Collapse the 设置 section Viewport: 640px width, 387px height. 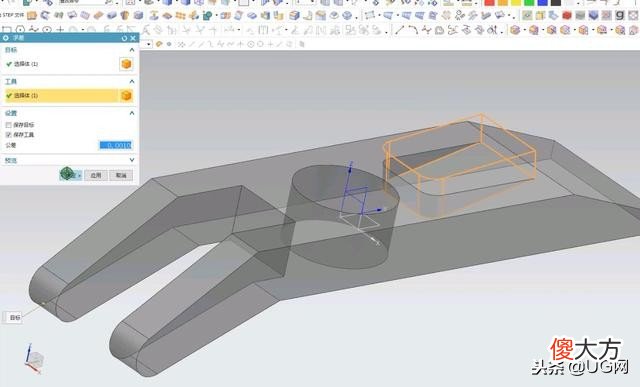[x=131, y=113]
